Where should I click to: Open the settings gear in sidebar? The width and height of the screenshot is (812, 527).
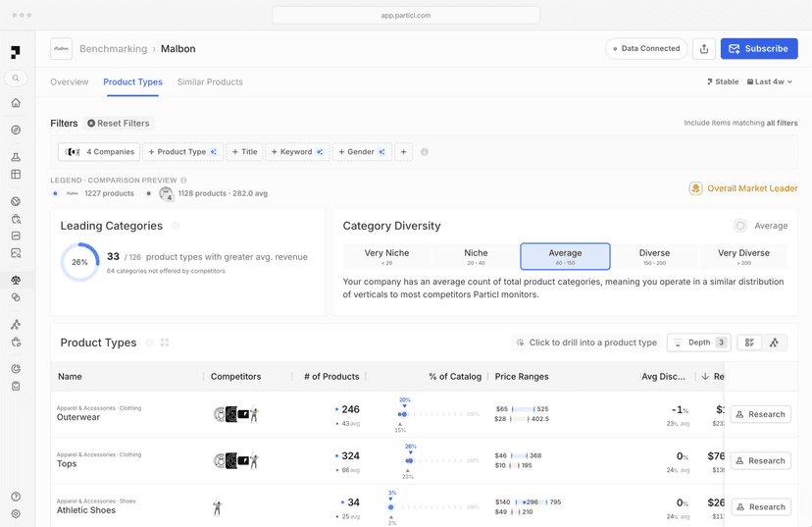coord(16,514)
